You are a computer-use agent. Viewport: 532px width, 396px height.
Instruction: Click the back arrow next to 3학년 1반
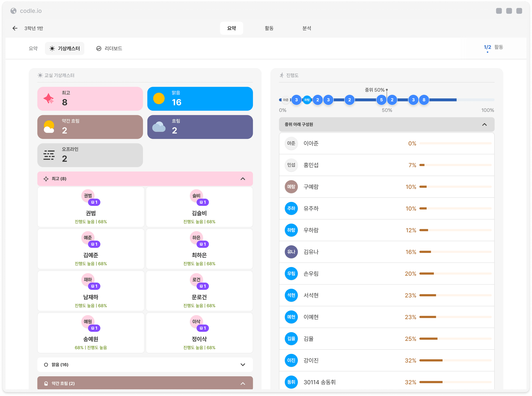click(15, 28)
